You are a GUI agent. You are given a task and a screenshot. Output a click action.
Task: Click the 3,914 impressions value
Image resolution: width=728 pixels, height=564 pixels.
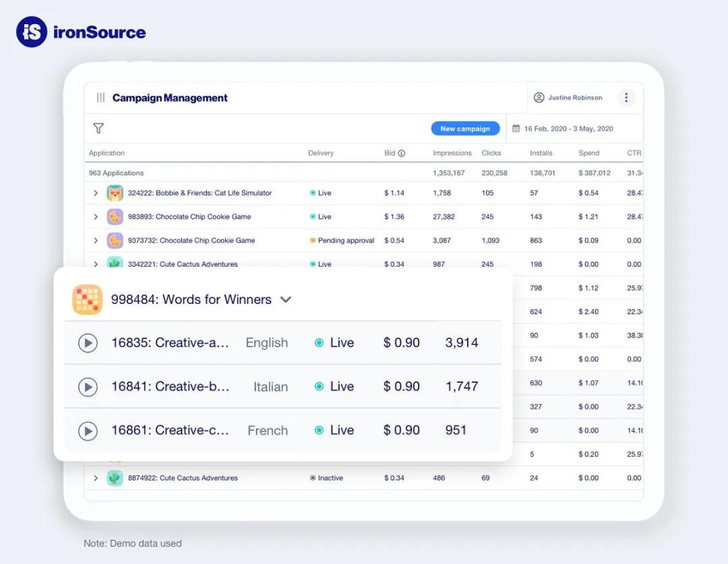[x=462, y=342]
